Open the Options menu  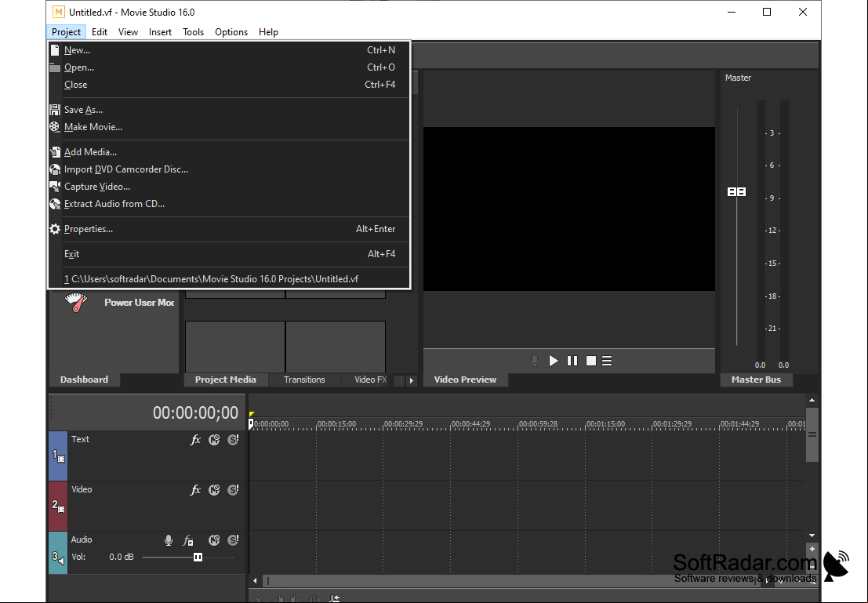point(231,32)
